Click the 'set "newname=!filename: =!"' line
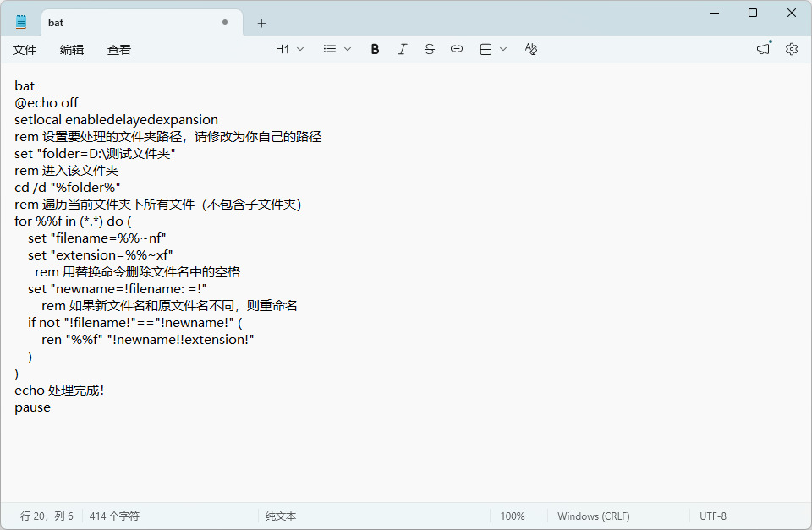Screen dimensions: 812x530 tap(118, 288)
